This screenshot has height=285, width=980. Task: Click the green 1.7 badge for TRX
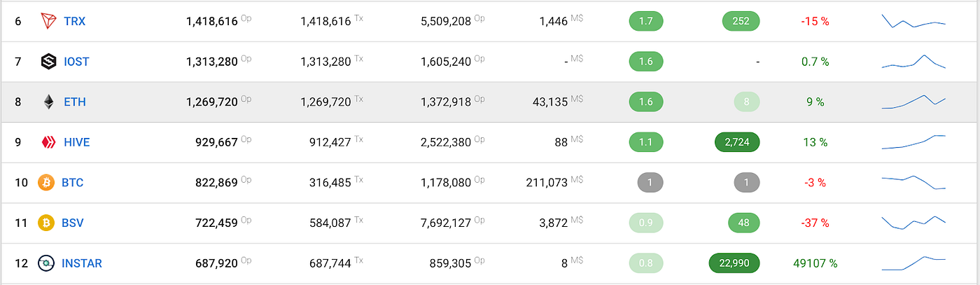pos(646,21)
